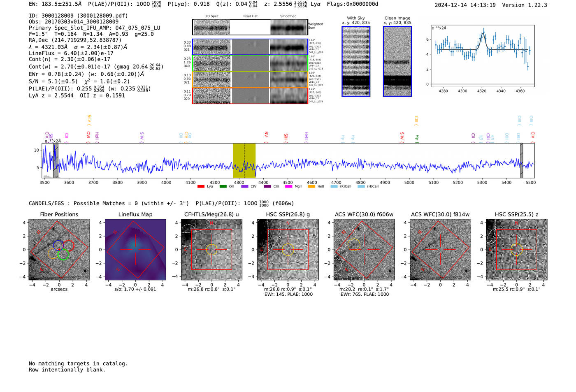
Task: Click the EWr: 765, PLAE: 1000 caption
Action: tap(365, 294)
